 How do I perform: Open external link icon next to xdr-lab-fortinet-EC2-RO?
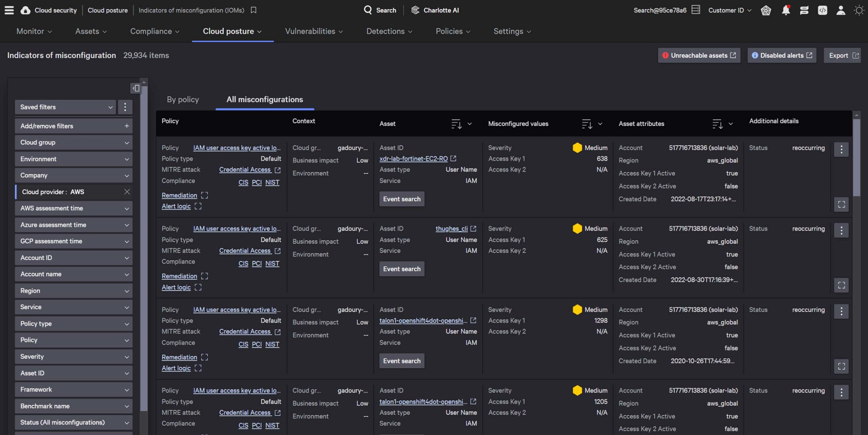click(453, 158)
